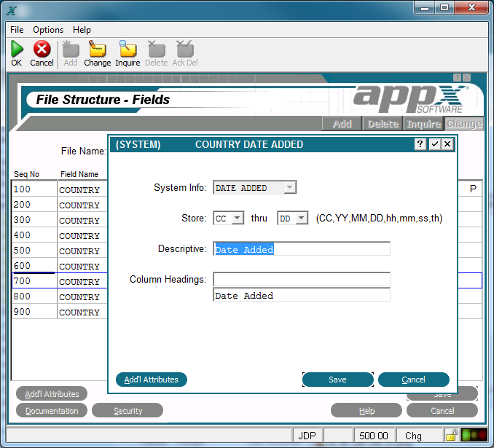Image resolution: width=494 pixels, height=448 pixels.
Task: Click the Delete folder toolbar icon
Action: tap(157, 49)
